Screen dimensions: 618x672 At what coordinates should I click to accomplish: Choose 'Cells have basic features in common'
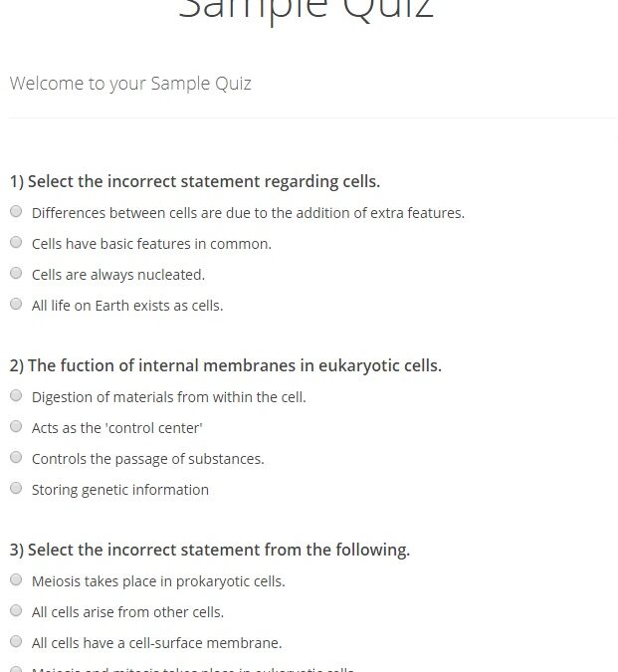click(x=16, y=242)
